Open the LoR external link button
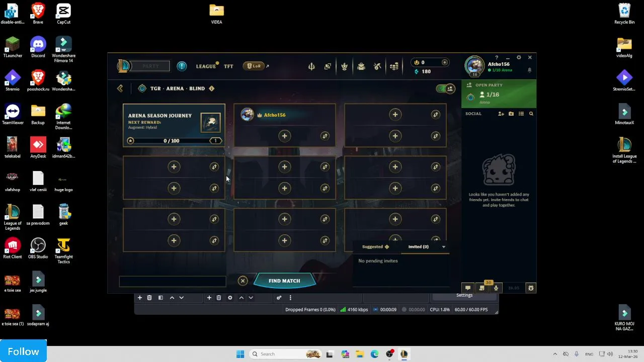Screen dimensions: 644x362 pos(256,66)
